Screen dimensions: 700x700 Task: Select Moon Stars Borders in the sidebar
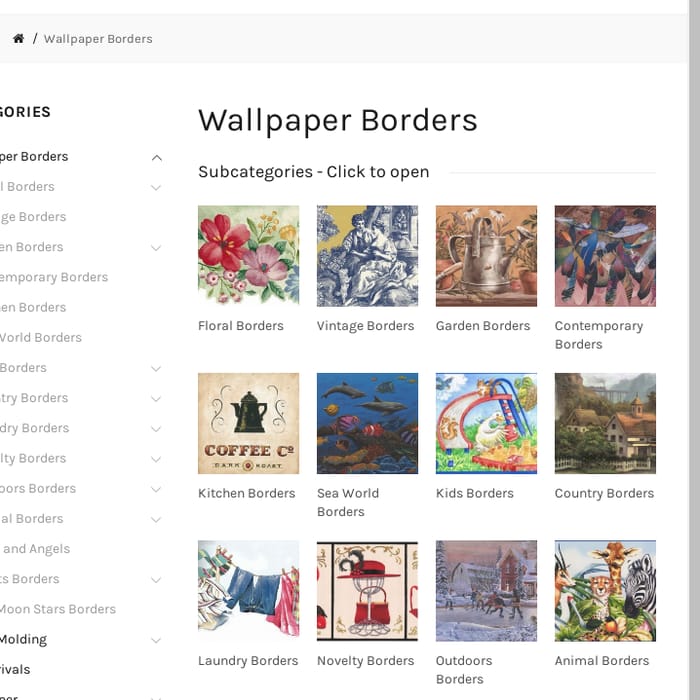[58, 609]
